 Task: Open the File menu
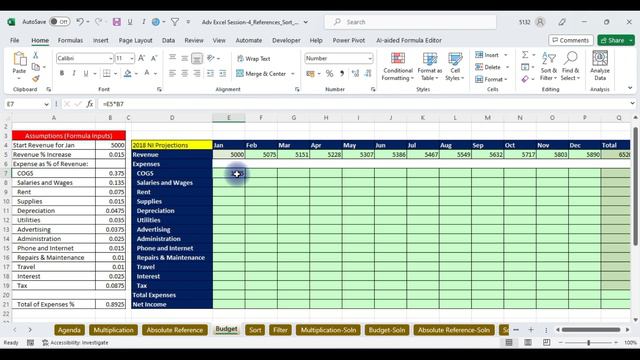point(15,40)
